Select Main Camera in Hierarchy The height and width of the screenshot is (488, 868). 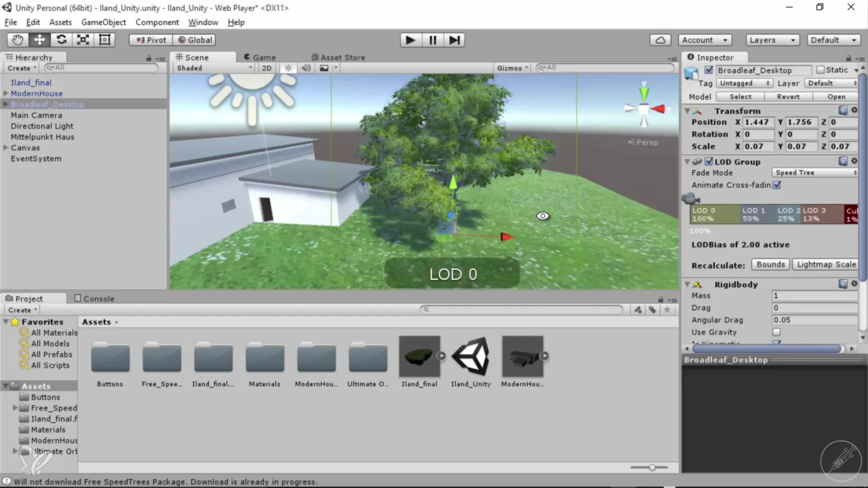click(37, 115)
